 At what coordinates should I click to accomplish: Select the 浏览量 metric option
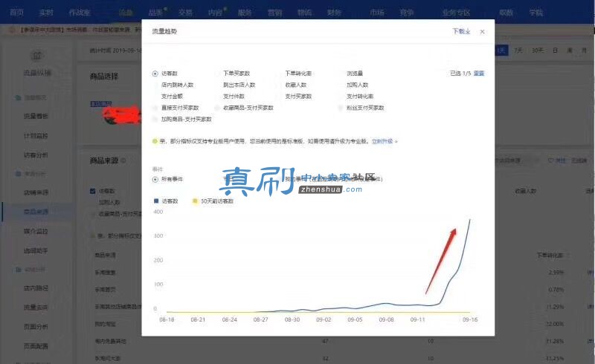[355, 74]
